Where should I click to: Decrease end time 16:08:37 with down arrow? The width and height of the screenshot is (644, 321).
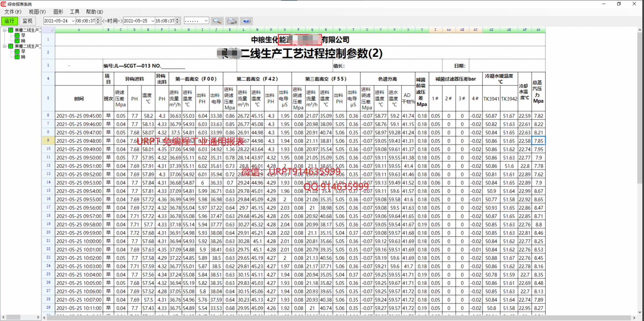click(x=178, y=23)
